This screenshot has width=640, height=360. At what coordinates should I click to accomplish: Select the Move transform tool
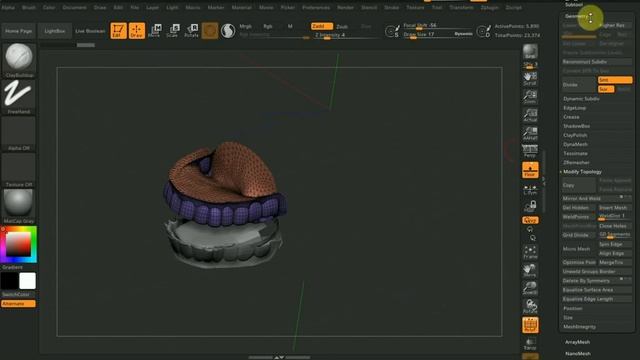pyautogui.click(x=155, y=31)
